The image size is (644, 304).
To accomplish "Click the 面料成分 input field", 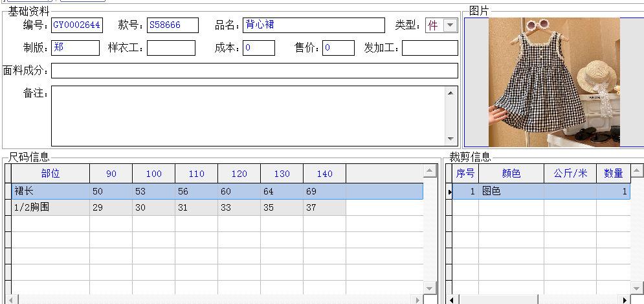I will click(x=254, y=71).
